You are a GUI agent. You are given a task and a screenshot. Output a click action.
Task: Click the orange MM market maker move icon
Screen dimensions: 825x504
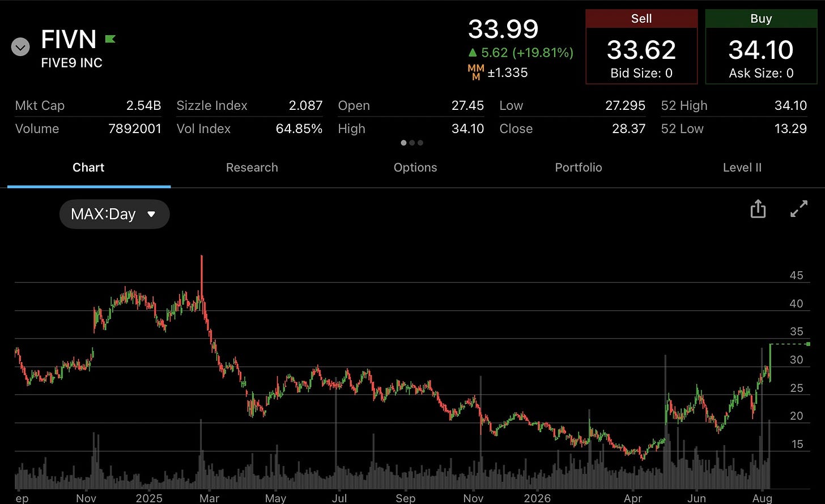476,72
